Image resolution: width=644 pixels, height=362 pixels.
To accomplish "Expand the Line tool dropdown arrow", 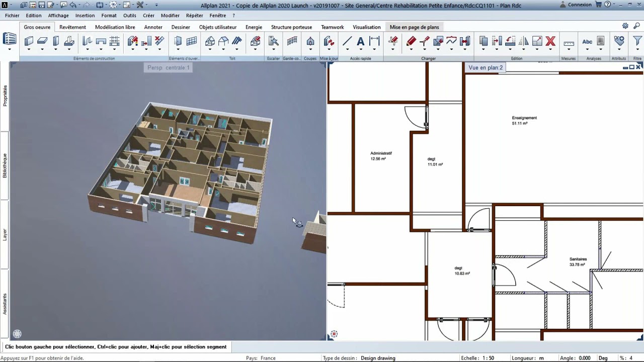I will (x=347, y=49).
